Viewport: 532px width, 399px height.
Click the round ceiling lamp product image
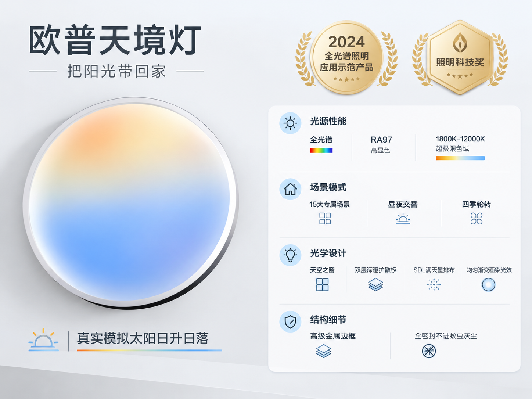131,203
